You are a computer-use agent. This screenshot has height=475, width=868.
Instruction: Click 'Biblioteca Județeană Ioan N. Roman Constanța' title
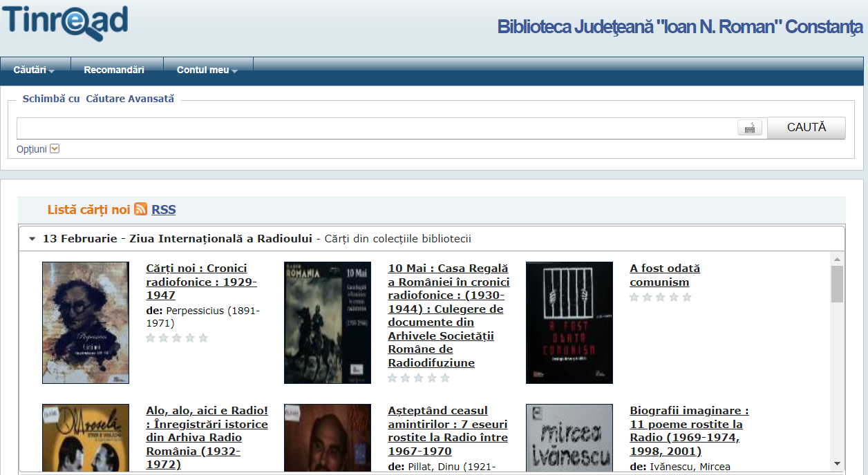[680, 27]
